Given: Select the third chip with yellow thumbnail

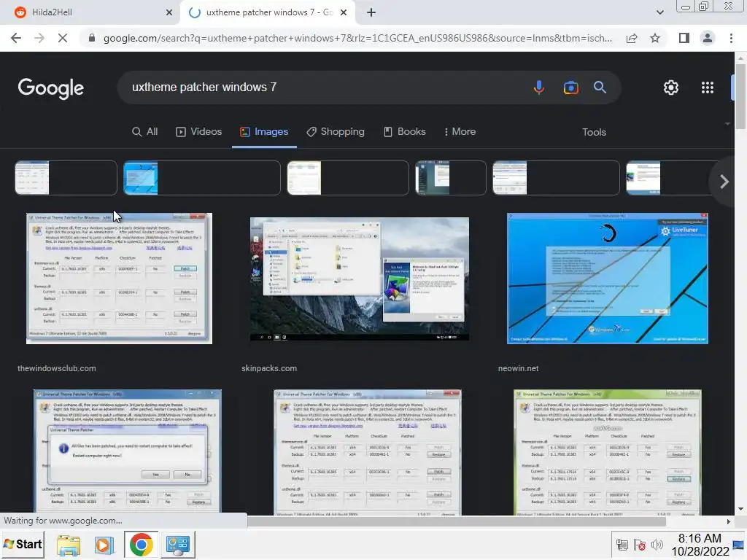Looking at the screenshot, I should pyautogui.click(x=348, y=178).
